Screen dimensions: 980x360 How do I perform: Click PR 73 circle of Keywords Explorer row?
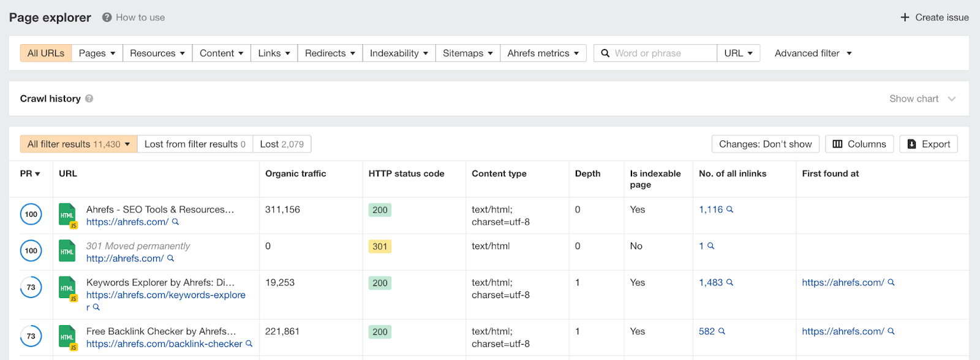tap(31, 287)
